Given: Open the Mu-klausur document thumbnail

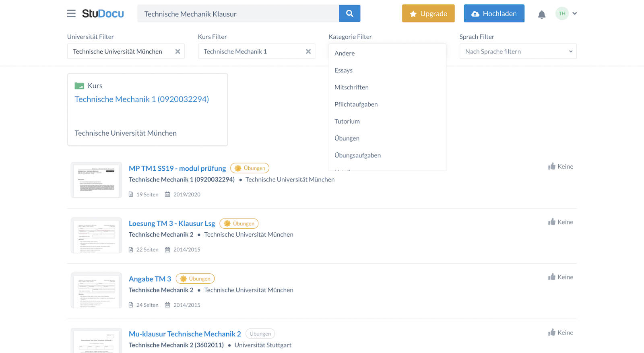Looking at the screenshot, I should (96, 341).
